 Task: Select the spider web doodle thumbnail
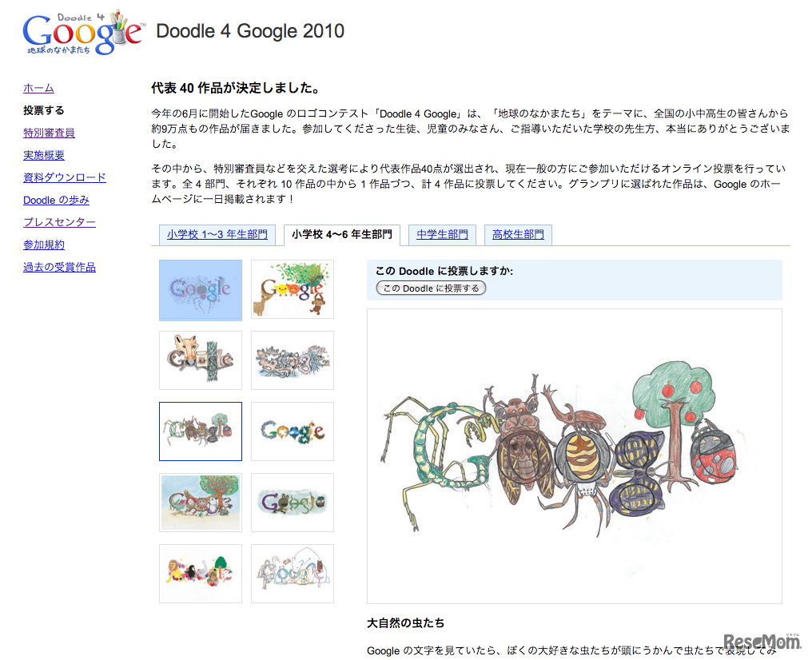pyautogui.click(x=201, y=290)
